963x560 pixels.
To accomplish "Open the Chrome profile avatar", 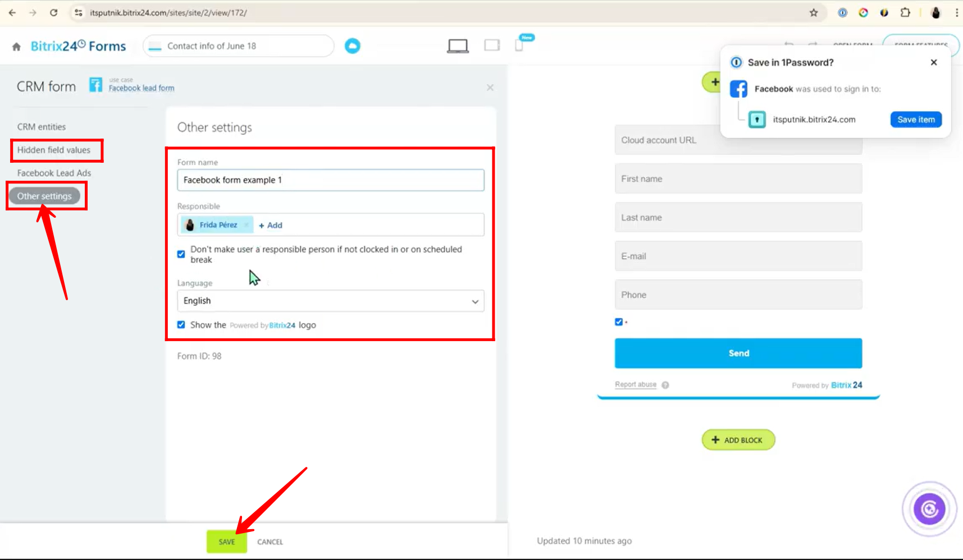I will pyautogui.click(x=935, y=12).
